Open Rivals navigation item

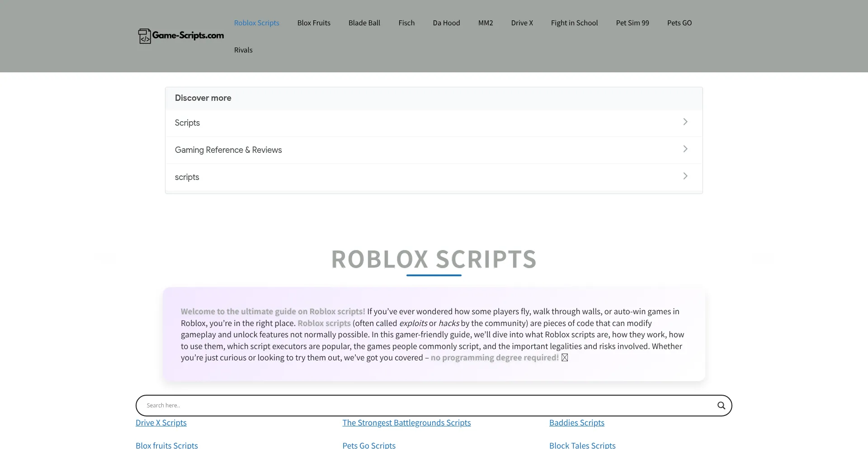[243, 50]
